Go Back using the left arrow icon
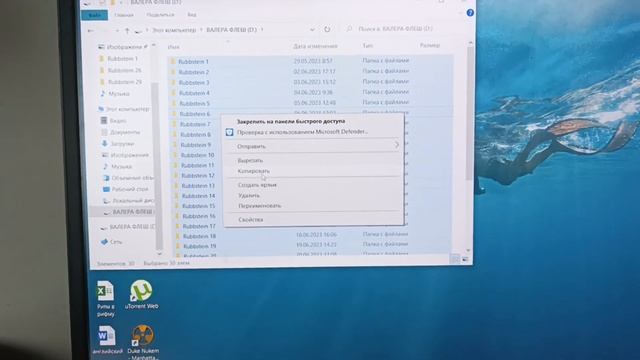This screenshot has height=360, width=640. pyautogui.click(x=91, y=31)
